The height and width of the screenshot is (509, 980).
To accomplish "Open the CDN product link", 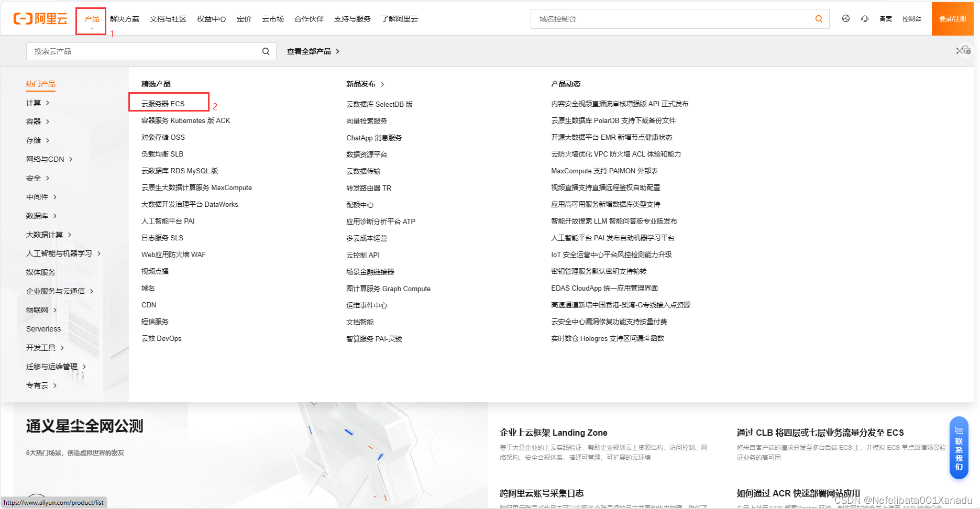I will click(149, 305).
